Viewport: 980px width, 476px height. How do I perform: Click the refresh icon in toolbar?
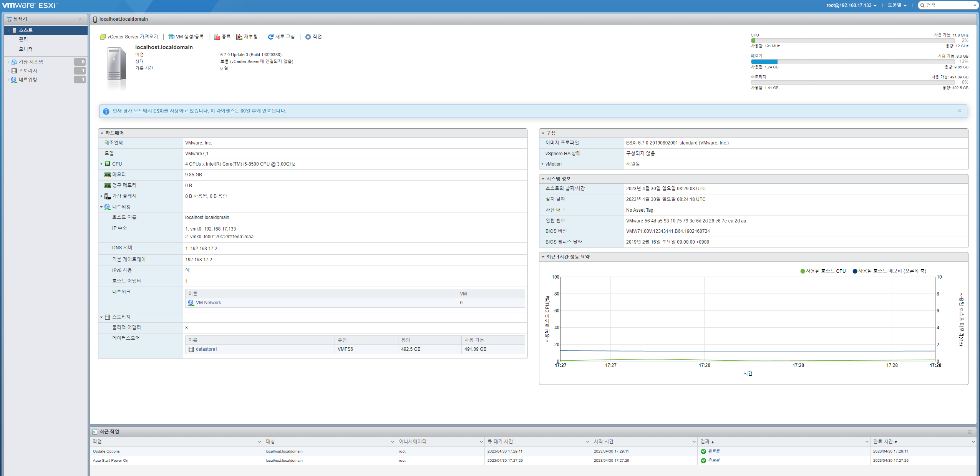click(x=270, y=37)
